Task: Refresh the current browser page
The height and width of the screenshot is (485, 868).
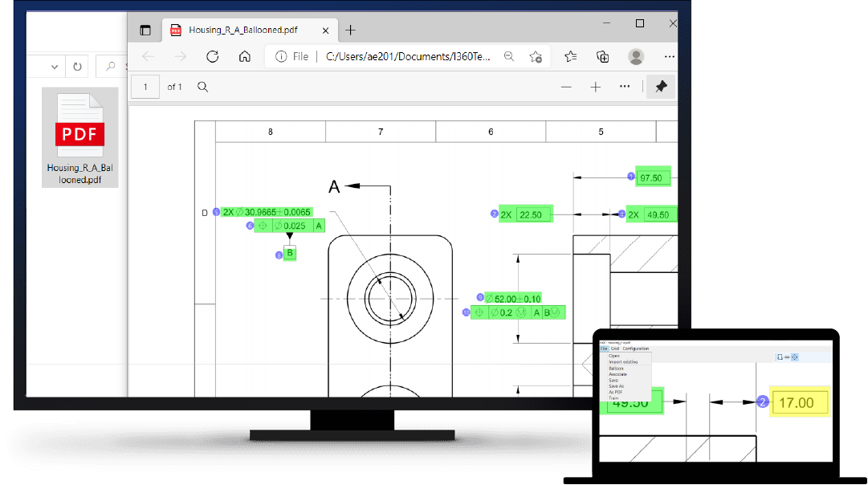Action: coord(212,56)
